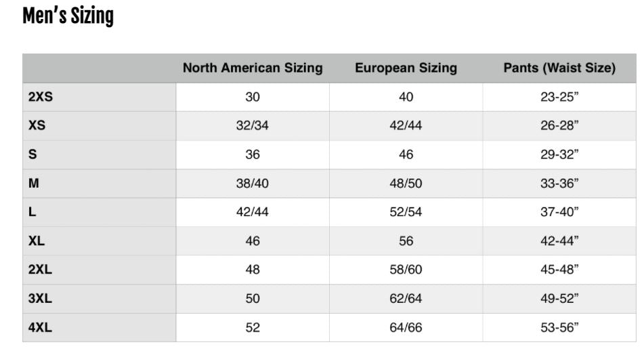644x353 pixels.
Task: Click the North American Sizing column header
Action: click(253, 68)
